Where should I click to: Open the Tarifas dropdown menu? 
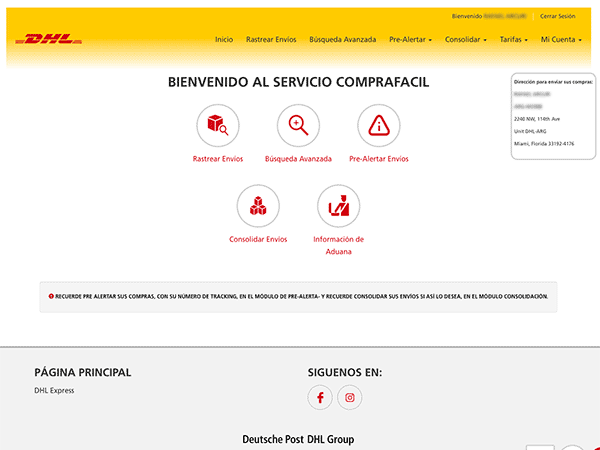[x=514, y=39]
